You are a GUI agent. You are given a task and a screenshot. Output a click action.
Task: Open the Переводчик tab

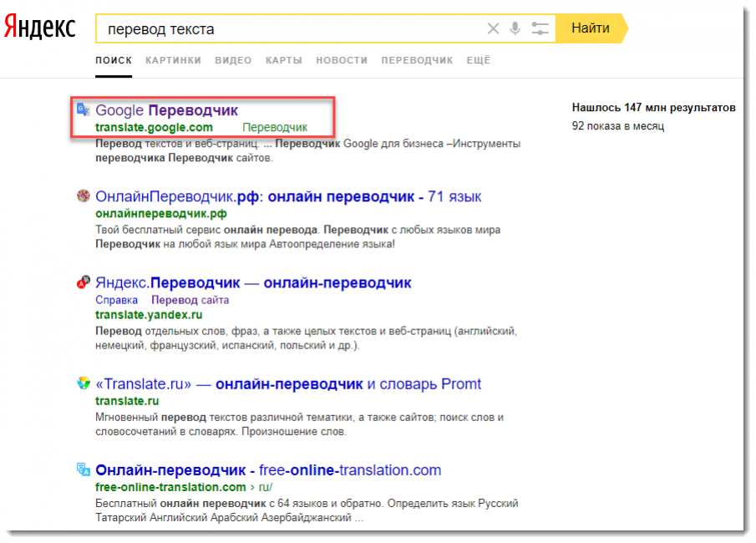coord(417,60)
